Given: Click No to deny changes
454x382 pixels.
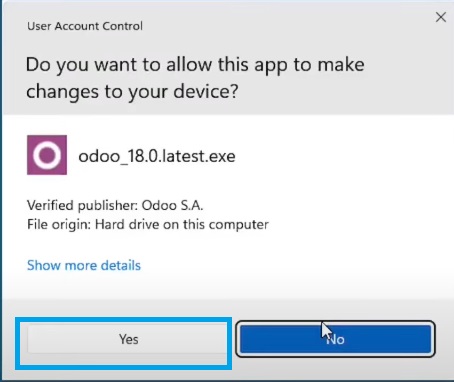Looking at the screenshot, I should pyautogui.click(x=335, y=339).
